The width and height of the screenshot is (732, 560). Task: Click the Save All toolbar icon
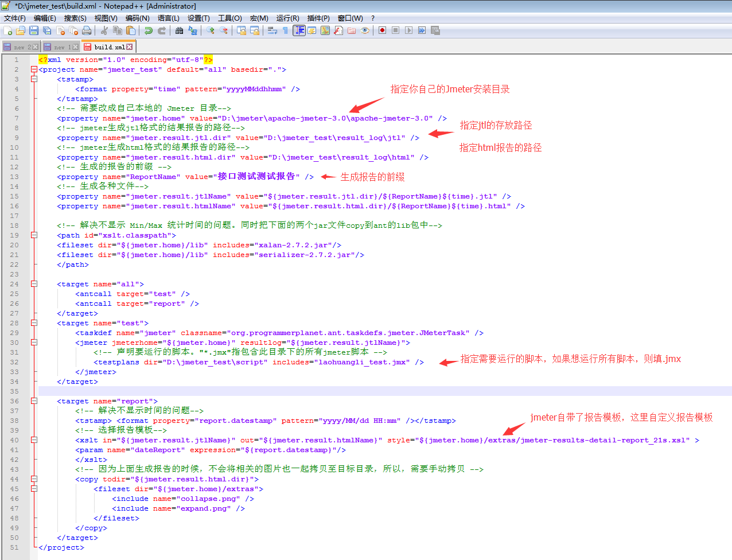tap(47, 30)
